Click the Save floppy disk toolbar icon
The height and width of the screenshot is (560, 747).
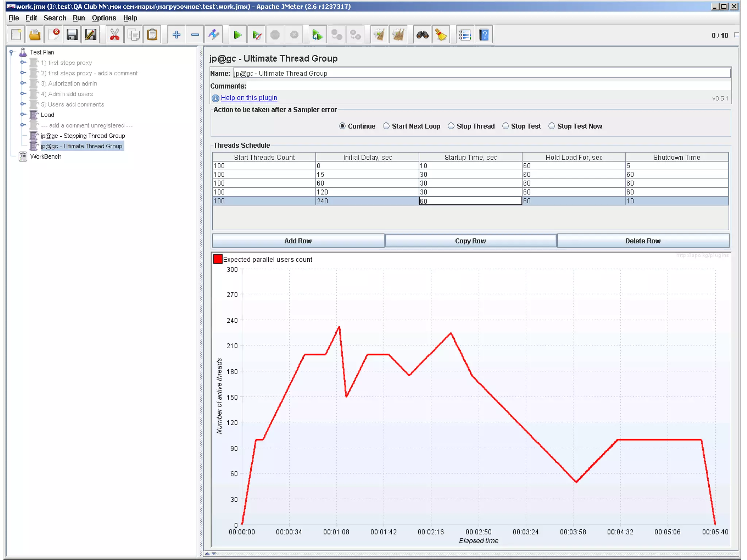72,35
